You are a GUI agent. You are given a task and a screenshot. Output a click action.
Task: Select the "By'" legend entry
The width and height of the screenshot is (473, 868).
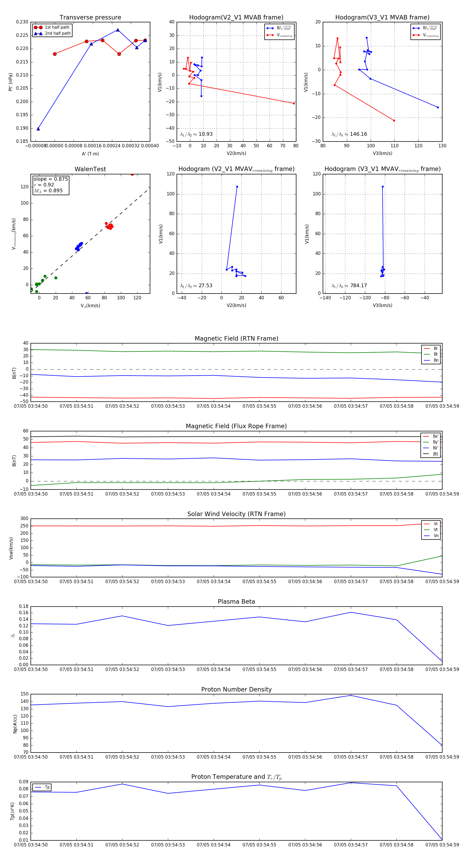[x=431, y=442]
